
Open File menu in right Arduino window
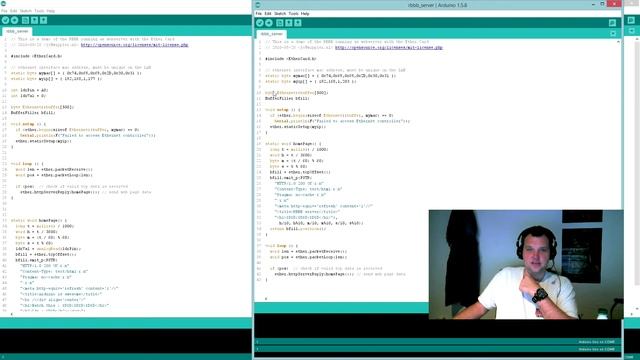click(259, 13)
